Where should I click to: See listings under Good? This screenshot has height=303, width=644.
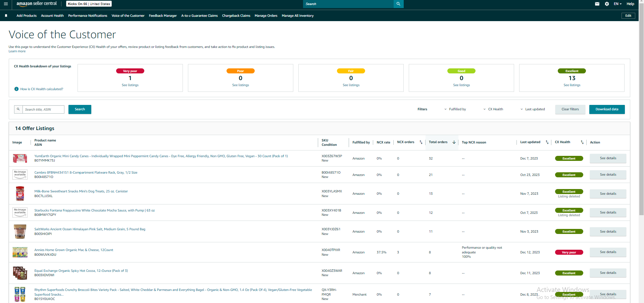point(461,85)
